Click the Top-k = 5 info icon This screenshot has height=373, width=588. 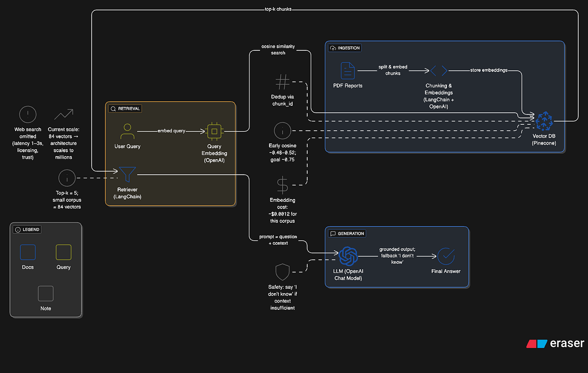click(67, 178)
